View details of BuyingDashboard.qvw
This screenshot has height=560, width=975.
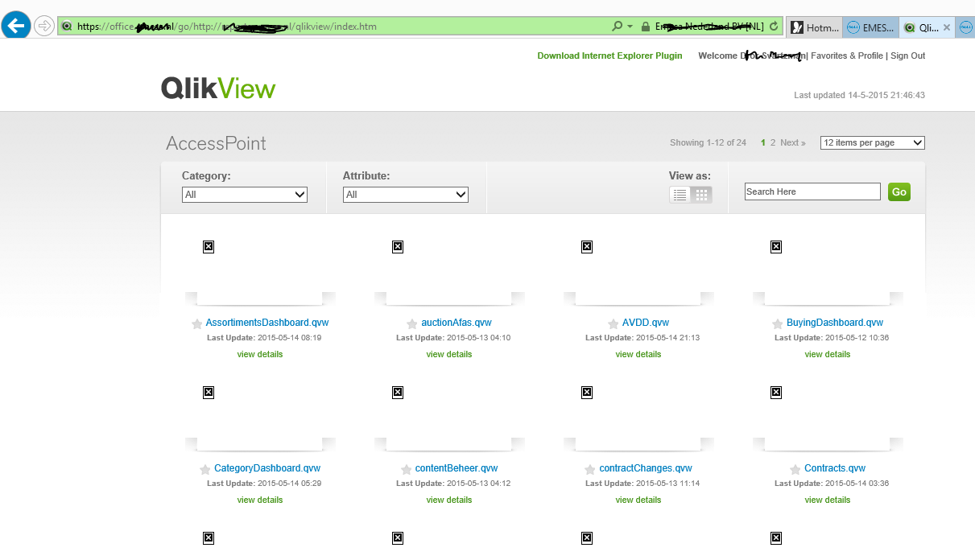828,354
